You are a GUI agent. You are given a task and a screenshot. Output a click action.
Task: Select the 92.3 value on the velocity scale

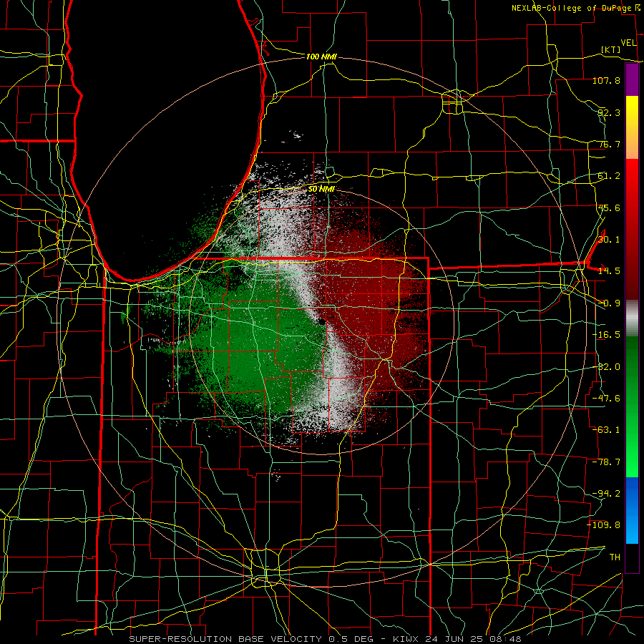[609, 112]
